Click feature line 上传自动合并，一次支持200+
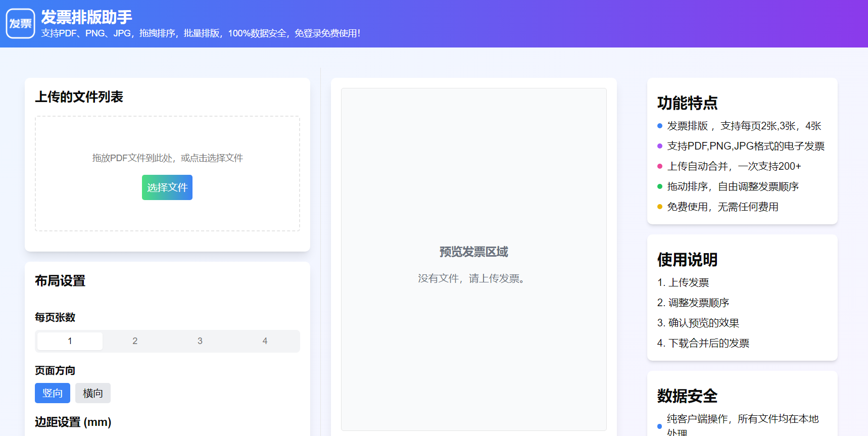Screen dimensions: 868x436 pyautogui.click(x=734, y=166)
